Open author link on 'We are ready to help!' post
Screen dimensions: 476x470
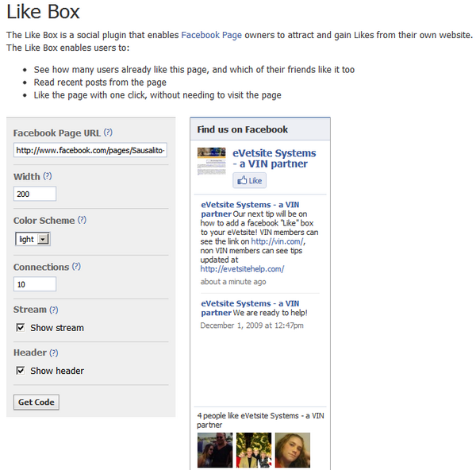250,308
